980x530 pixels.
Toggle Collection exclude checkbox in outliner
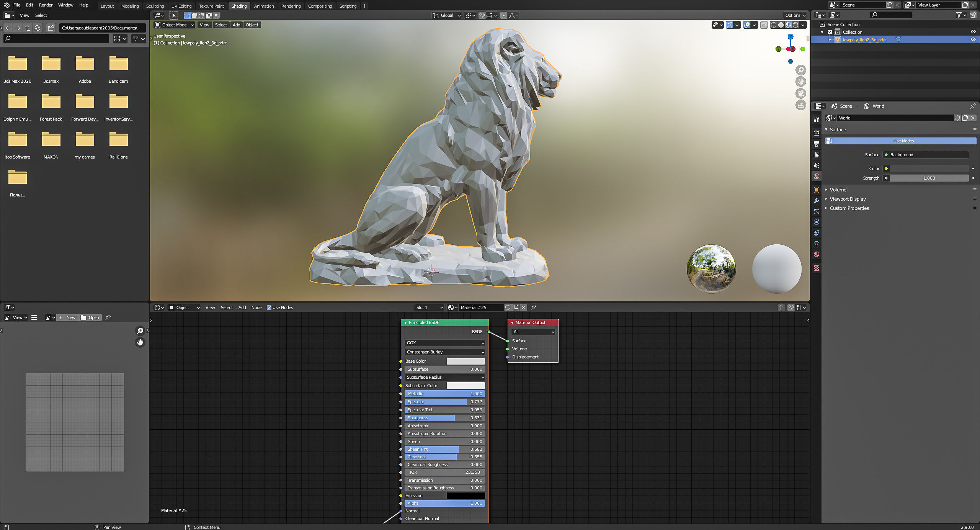coord(830,32)
